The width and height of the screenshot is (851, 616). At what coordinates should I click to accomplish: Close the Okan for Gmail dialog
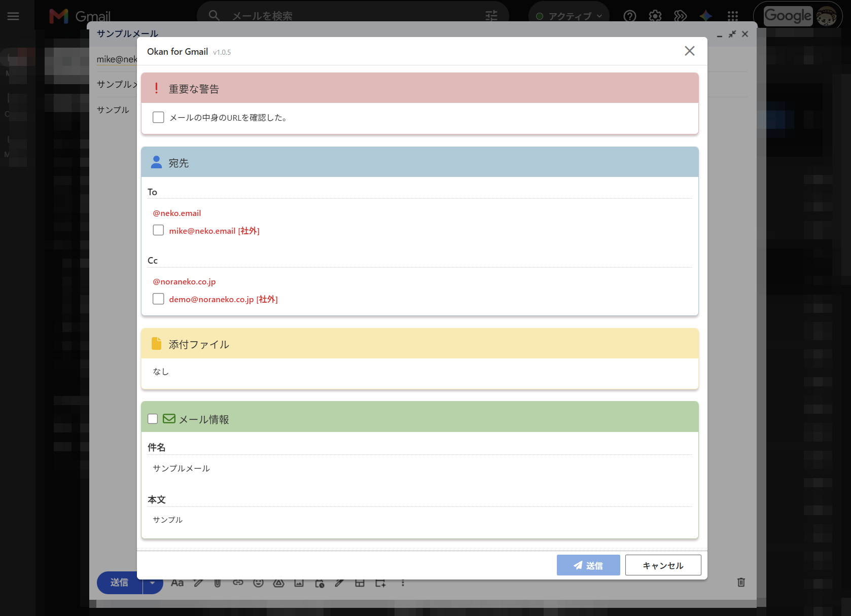(689, 51)
